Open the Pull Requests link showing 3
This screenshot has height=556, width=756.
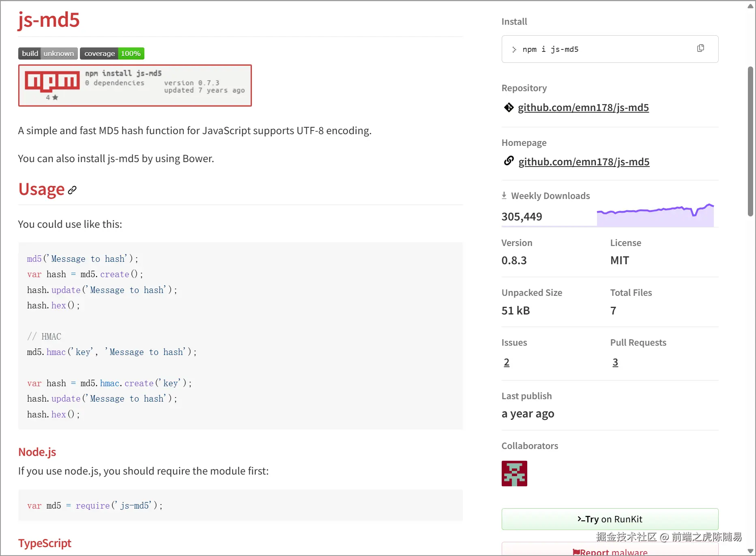point(615,362)
